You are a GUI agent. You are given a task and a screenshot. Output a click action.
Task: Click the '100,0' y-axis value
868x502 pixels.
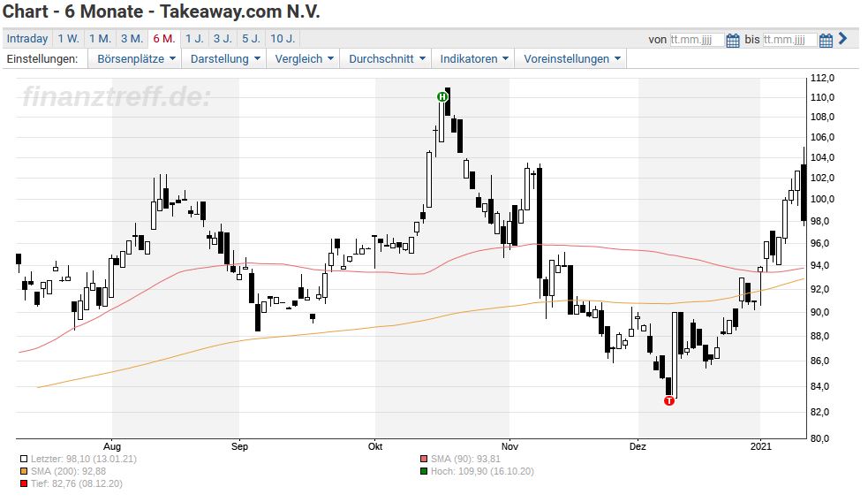(x=823, y=199)
